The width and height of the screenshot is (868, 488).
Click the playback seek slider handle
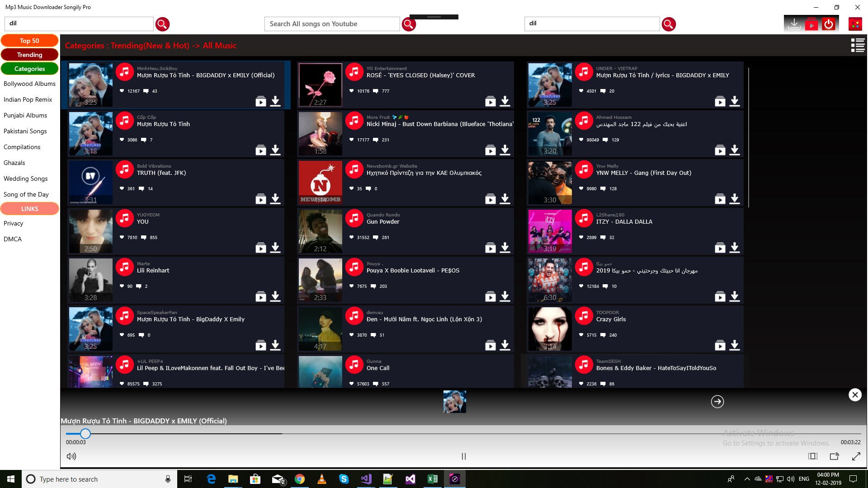85,434
